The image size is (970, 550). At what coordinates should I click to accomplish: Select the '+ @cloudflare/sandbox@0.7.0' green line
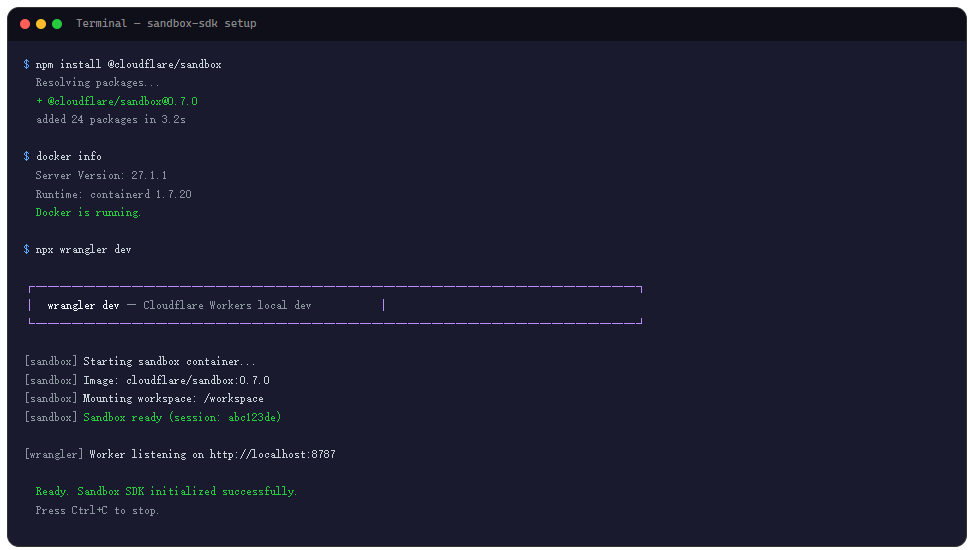[x=117, y=101]
